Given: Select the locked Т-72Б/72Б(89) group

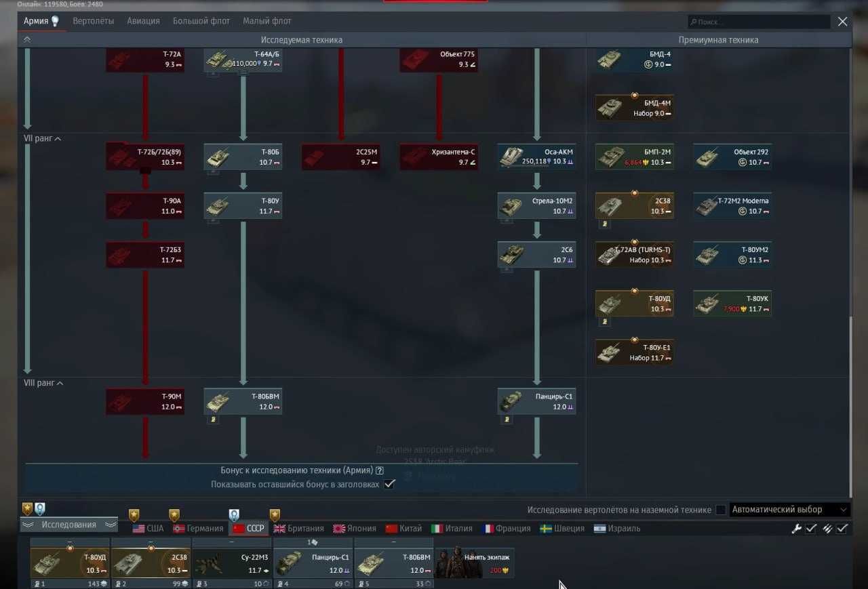Looking at the screenshot, I should 145,157.
